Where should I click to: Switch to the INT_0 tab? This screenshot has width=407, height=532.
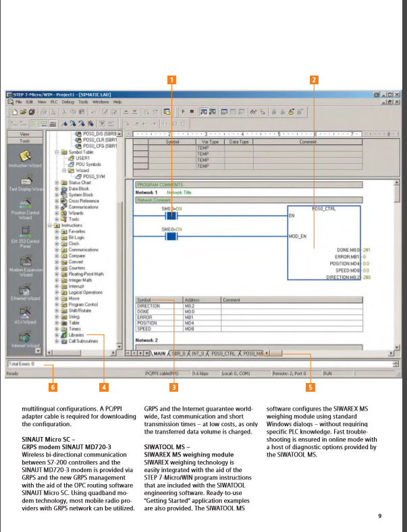tap(198, 353)
